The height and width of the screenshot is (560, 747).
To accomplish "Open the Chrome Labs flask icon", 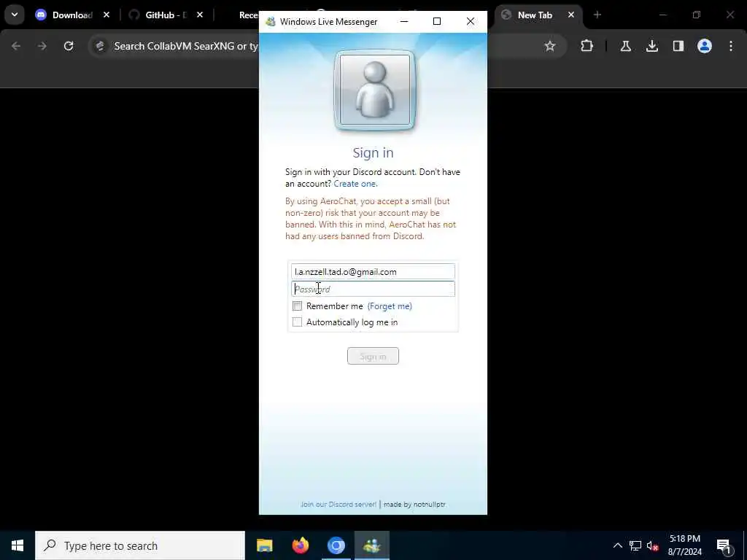I will click(626, 46).
